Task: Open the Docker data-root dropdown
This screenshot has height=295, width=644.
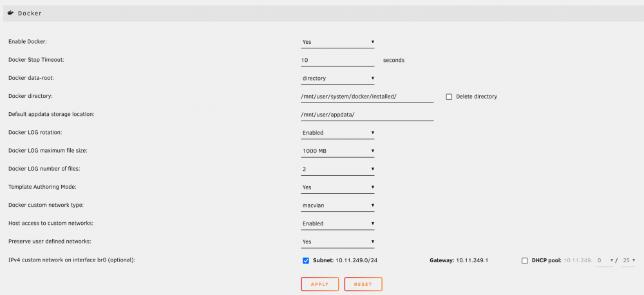Action: tap(337, 78)
